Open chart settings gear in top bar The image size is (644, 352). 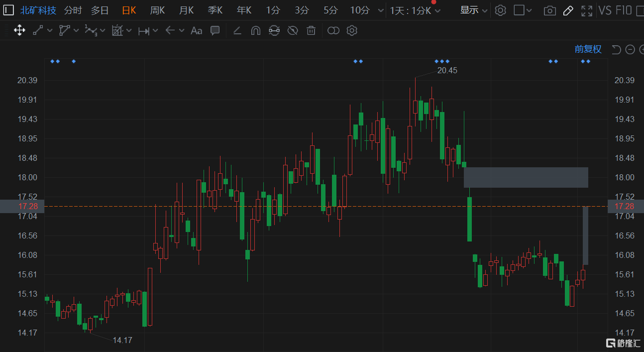click(x=501, y=10)
